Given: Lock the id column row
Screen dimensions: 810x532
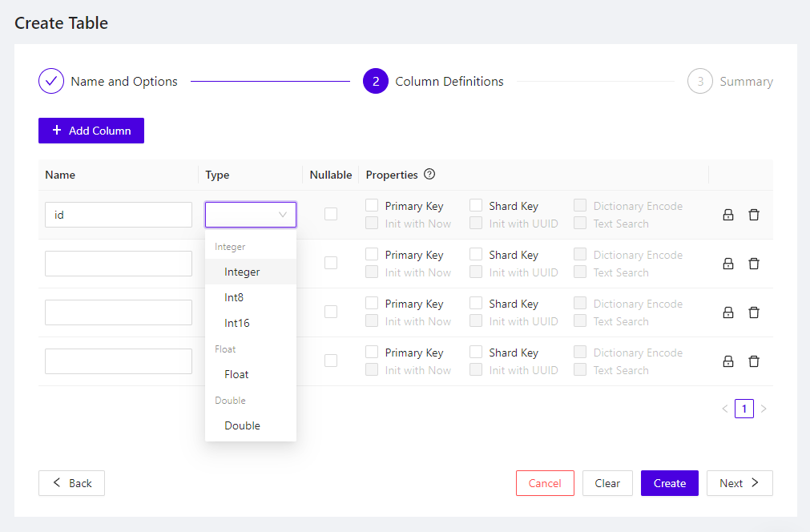Looking at the screenshot, I should (728, 214).
